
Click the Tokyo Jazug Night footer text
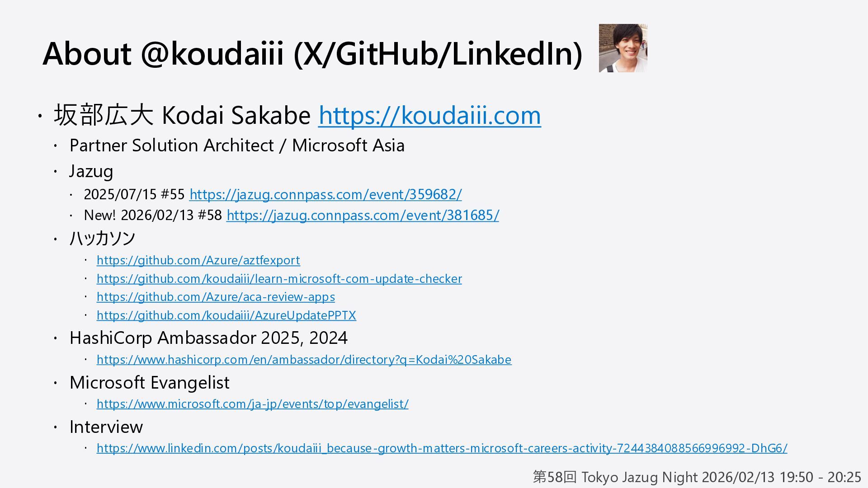coord(696,477)
